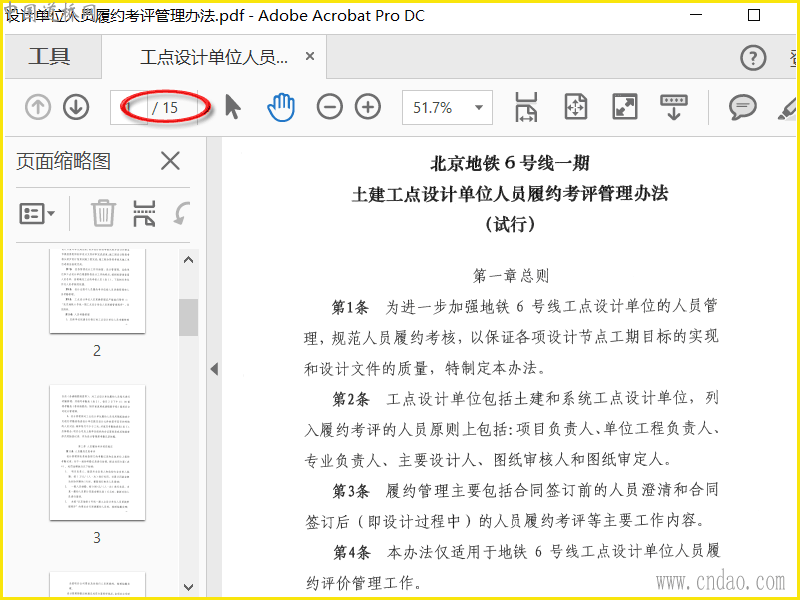
Task: Select the highlighter pen tool
Action: [x=788, y=107]
